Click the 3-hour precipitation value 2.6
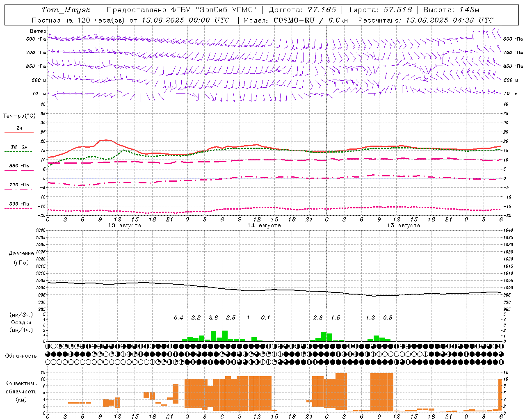 (213, 317)
